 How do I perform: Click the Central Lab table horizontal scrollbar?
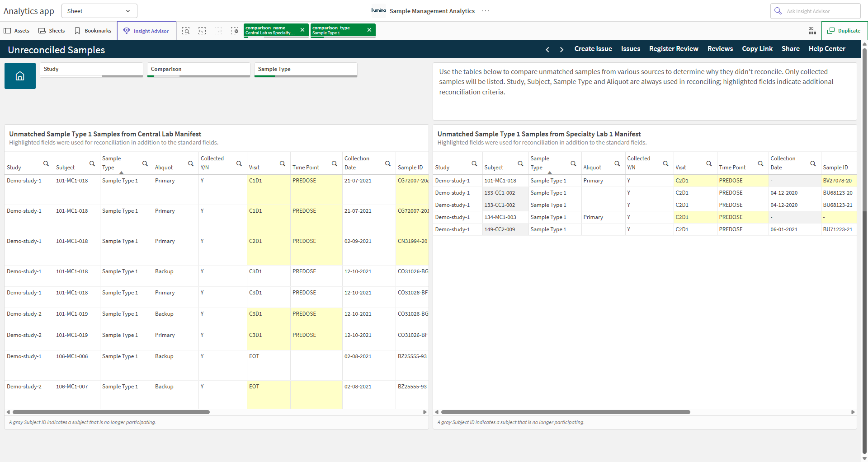[x=111, y=412]
